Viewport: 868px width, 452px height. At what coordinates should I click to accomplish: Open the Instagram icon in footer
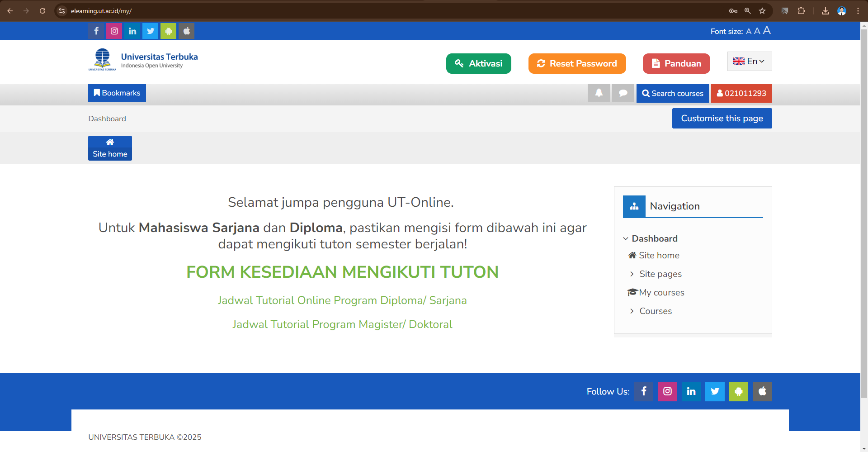coord(667,391)
